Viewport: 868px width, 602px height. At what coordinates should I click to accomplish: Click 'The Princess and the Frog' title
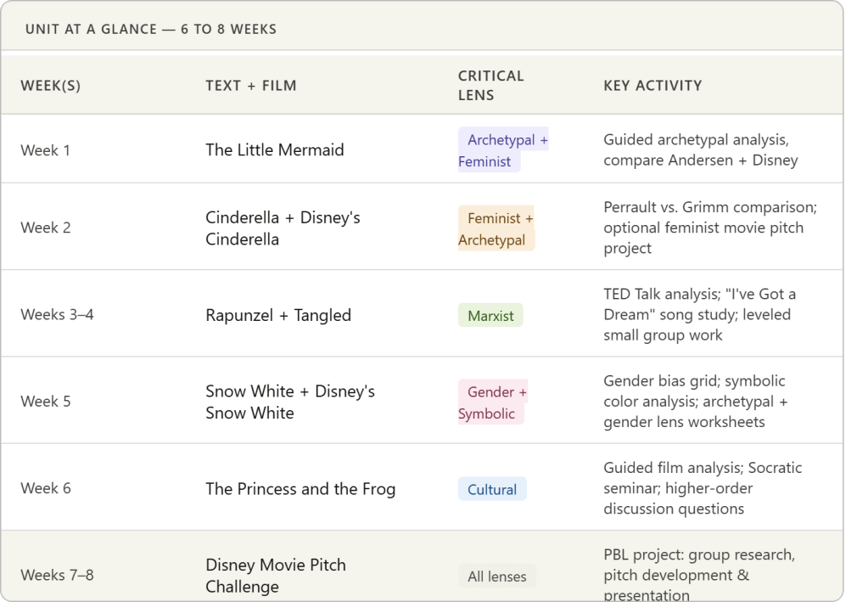click(300, 489)
